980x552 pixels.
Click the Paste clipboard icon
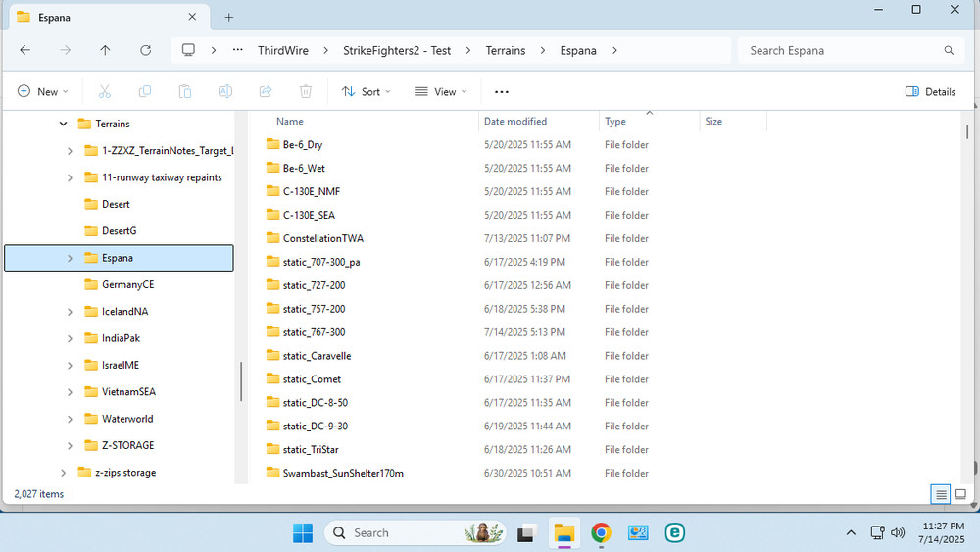pyautogui.click(x=185, y=92)
